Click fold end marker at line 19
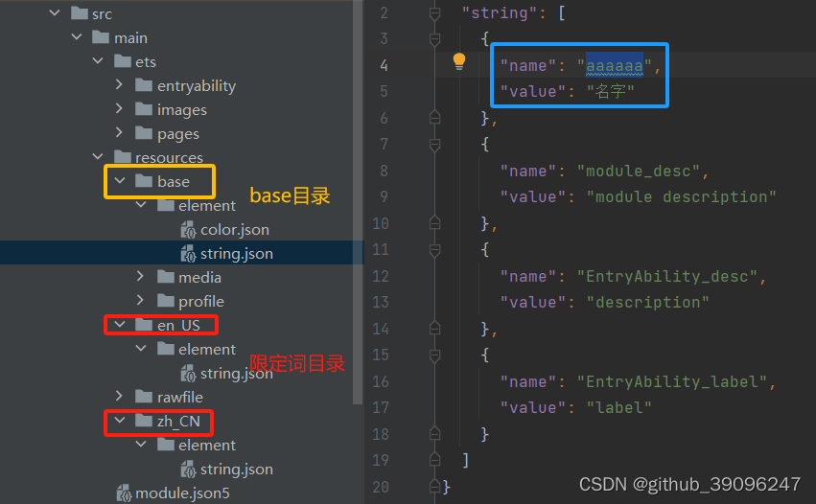 point(434,459)
